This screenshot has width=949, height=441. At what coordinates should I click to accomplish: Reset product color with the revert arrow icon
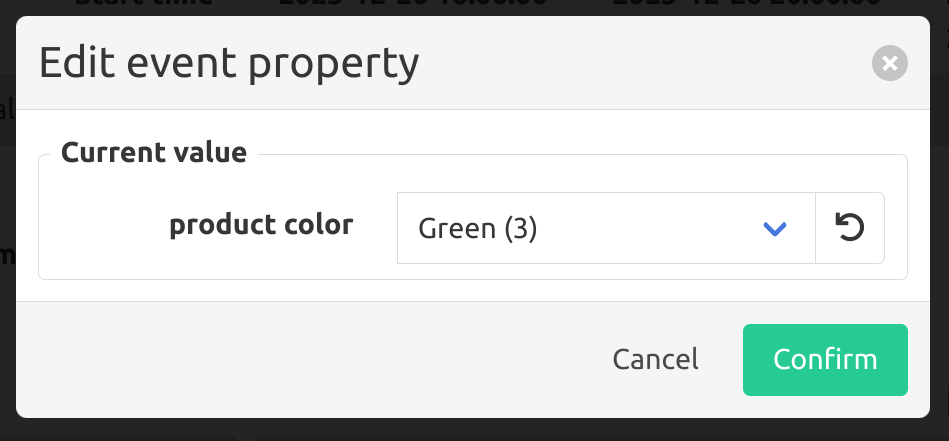point(850,228)
